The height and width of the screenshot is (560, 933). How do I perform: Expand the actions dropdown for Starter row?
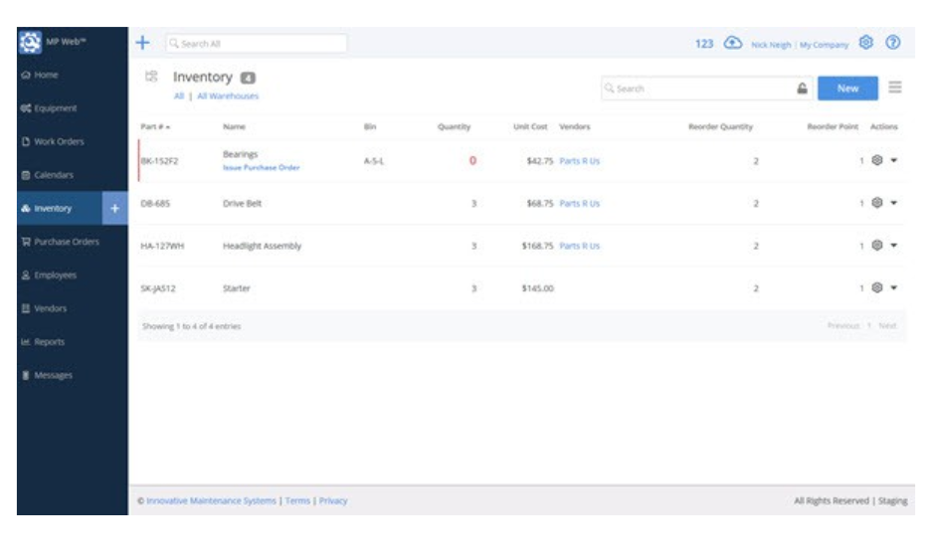click(893, 288)
